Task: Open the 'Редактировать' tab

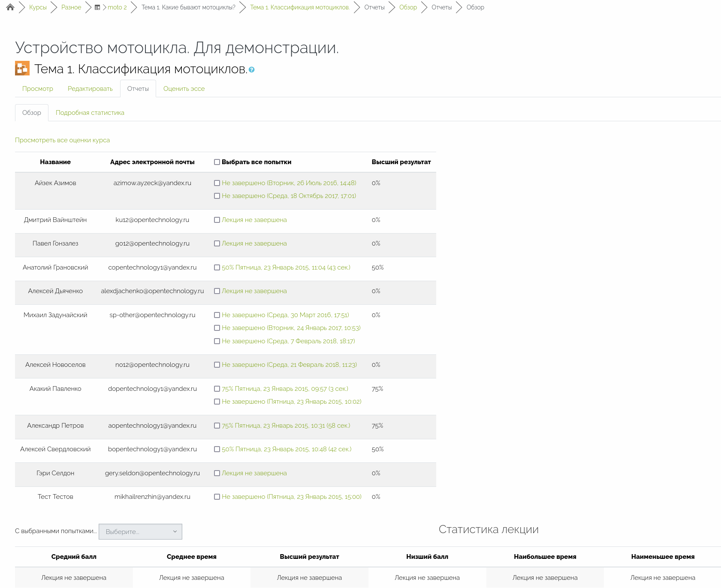Action: [90, 89]
